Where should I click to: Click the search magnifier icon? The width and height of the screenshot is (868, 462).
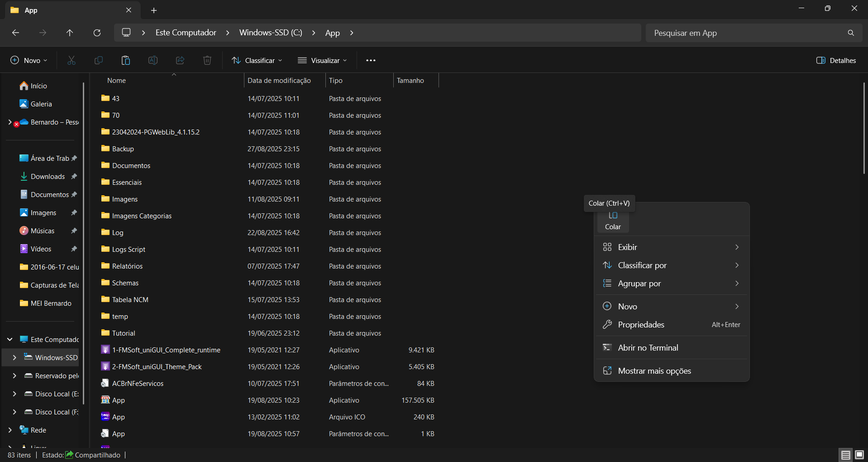[x=851, y=33]
